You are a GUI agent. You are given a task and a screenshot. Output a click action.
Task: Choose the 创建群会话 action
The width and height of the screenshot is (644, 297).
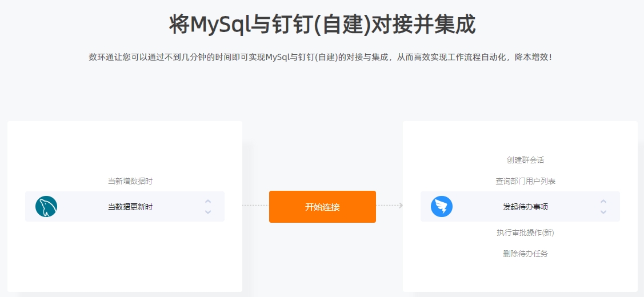point(525,160)
